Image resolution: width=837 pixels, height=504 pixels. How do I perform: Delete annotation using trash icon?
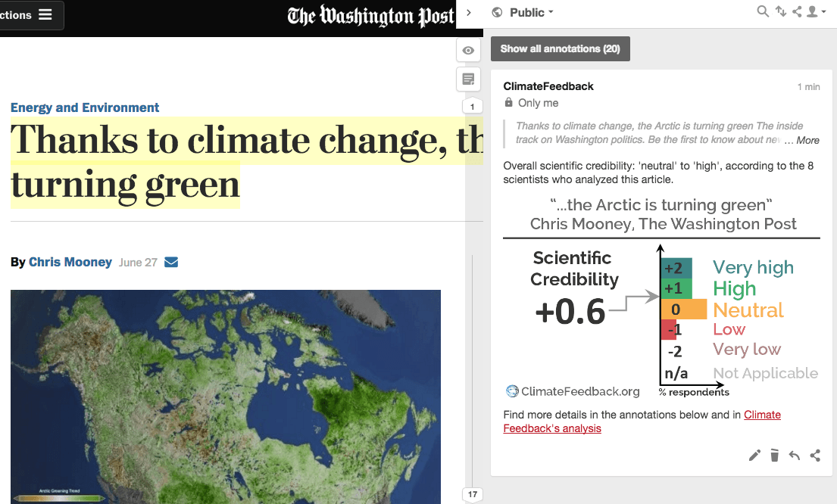coord(775,455)
